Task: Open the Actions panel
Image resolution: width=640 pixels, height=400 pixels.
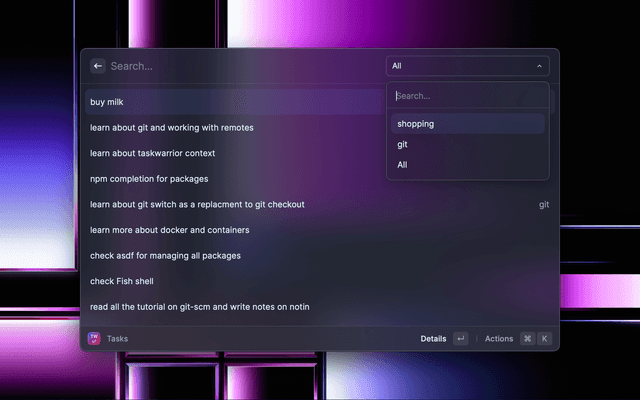Action: (499, 339)
